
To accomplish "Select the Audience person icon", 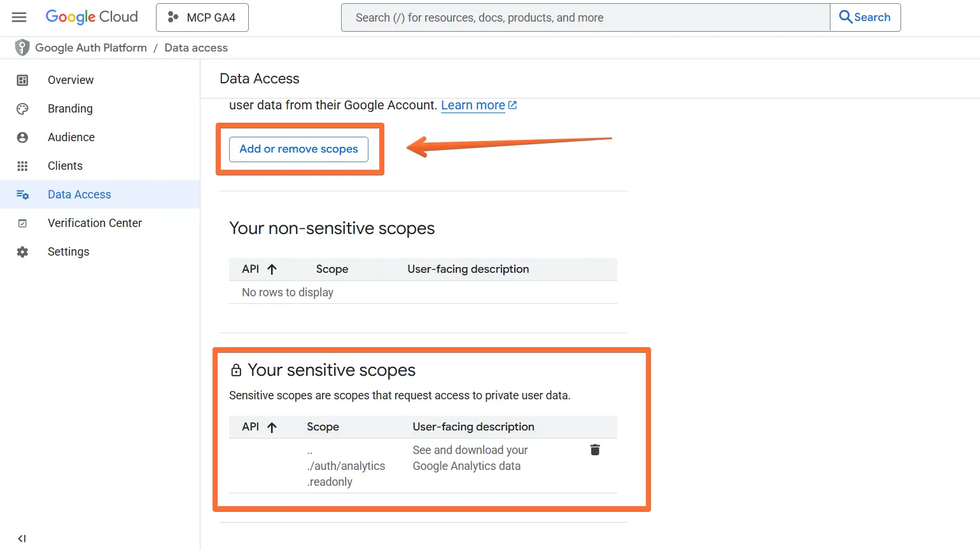I will pos(22,137).
